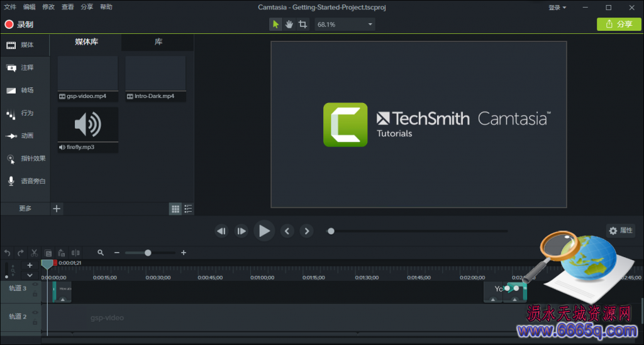Click the plus button to import media
Viewport: 644px width, 345px height.
coord(57,209)
